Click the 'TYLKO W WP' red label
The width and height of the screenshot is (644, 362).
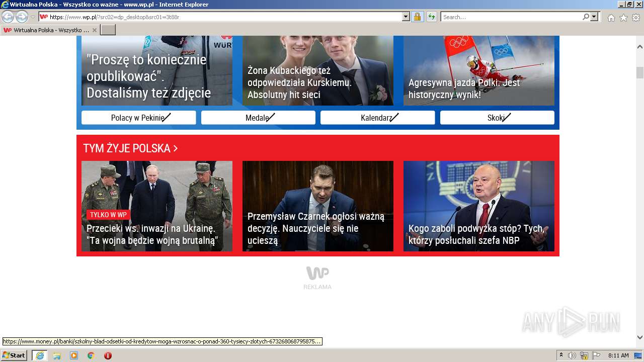click(x=108, y=215)
